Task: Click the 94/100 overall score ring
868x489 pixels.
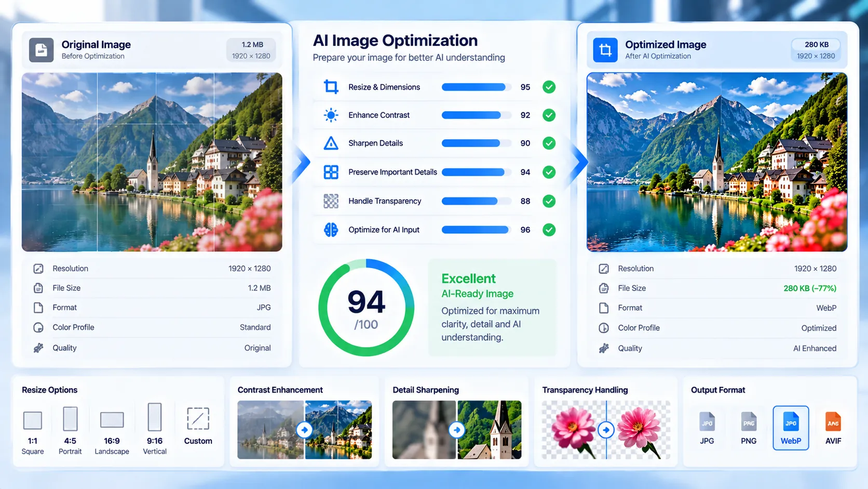Action: (366, 308)
